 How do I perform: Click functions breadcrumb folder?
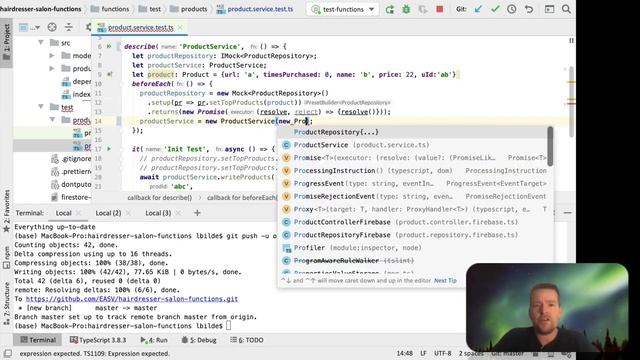coord(110,9)
